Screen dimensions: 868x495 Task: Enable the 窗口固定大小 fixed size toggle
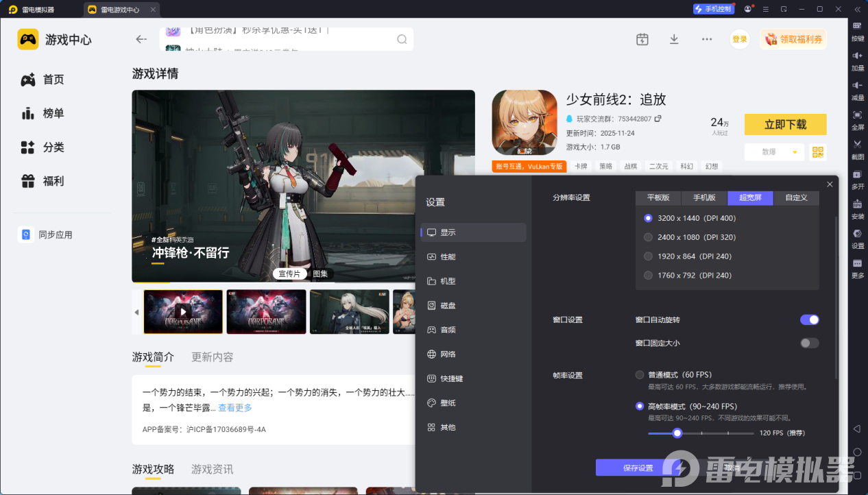point(810,342)
